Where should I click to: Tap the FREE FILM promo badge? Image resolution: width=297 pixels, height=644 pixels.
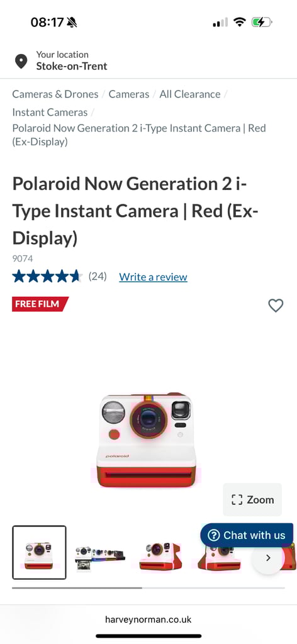[x=40, y=304]
